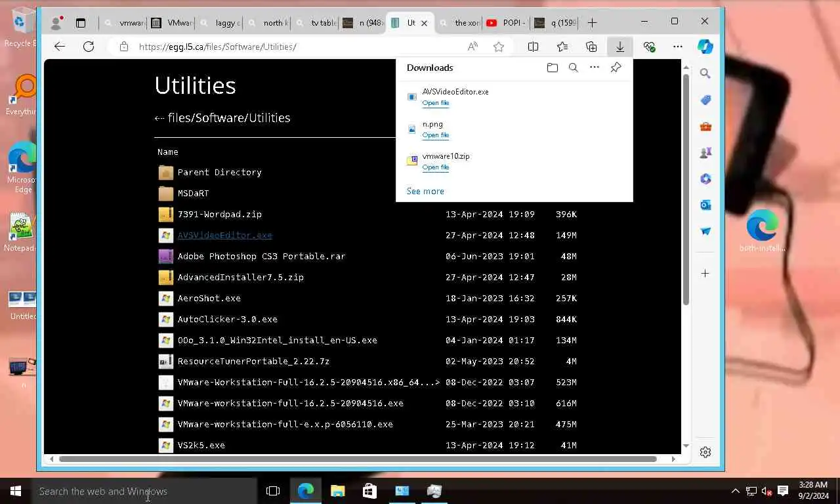Open the sidebar Search icon
Screen dimensions: 840x504
pos(705,73)
